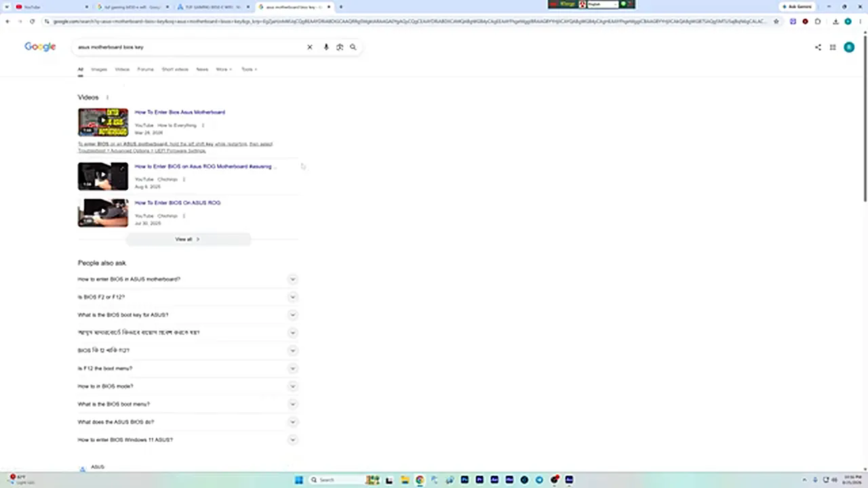
Task: Expand the "Is BIOS F2 or F12?" question
Action: click(188, 297)
